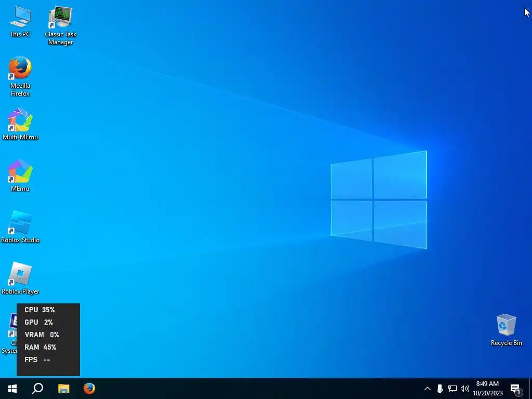This screenshot has width=532, height=399.
Task: Select the MEmu desktop shortcut
Action: pyautogui.click(x=20, y=176)
